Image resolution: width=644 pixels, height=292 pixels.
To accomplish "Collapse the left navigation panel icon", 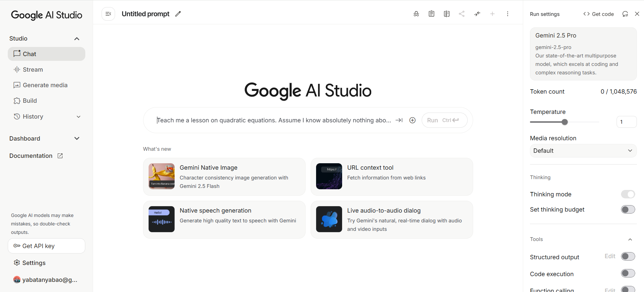I will (108, 14).
